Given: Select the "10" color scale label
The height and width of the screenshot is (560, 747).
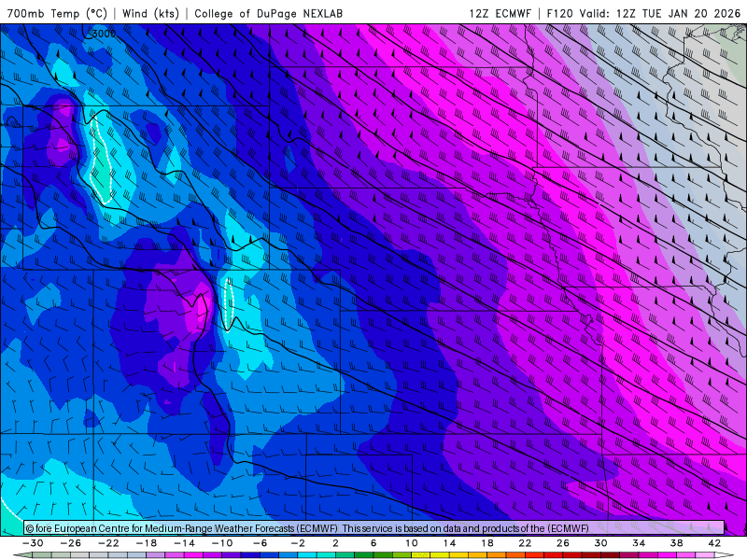Looking at the screenshot, I should (x=412, y=543).
